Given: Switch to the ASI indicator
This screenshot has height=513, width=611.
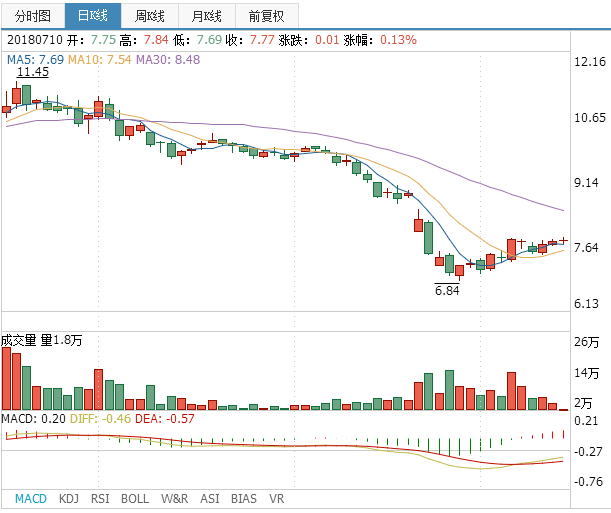Looking at the screenshot, I should 210,499.
